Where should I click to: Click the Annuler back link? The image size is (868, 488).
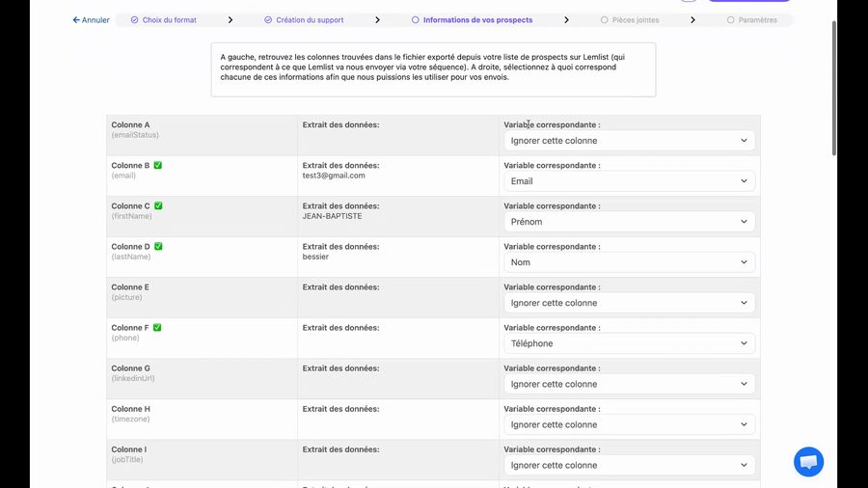pyautogui.click(x=91, y=20)
